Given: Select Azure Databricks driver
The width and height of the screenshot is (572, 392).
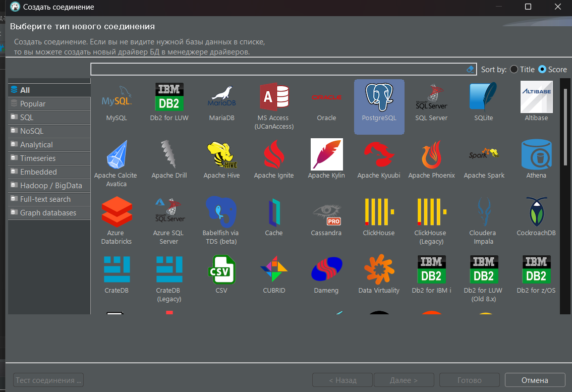Looking at the screenshot, I should click(x=117, y=220).
